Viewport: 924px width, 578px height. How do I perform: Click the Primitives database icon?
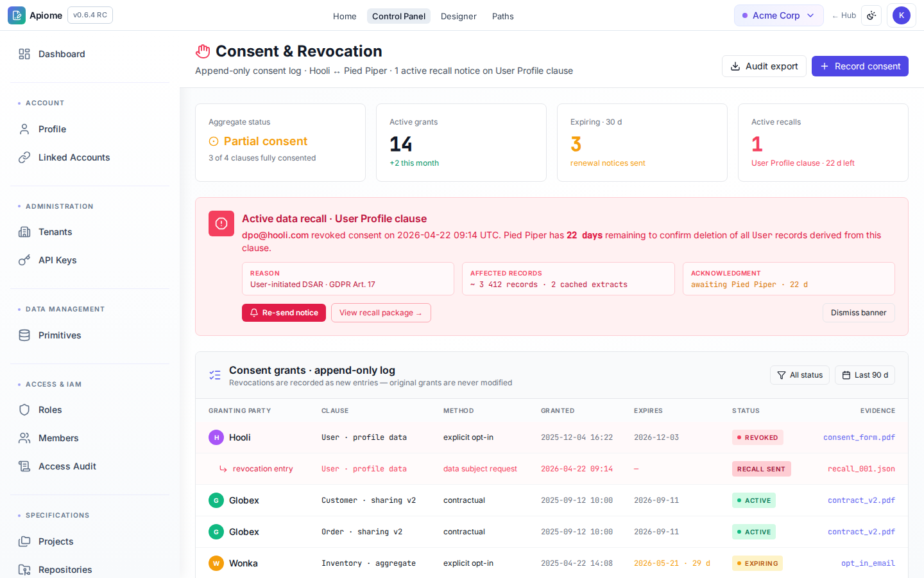[x=24, y=335]
